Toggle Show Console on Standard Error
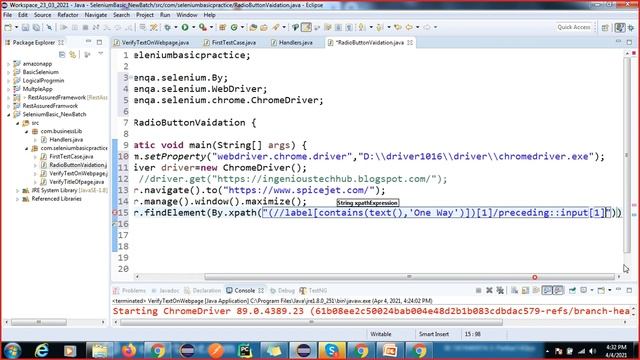 pos(558,290)
